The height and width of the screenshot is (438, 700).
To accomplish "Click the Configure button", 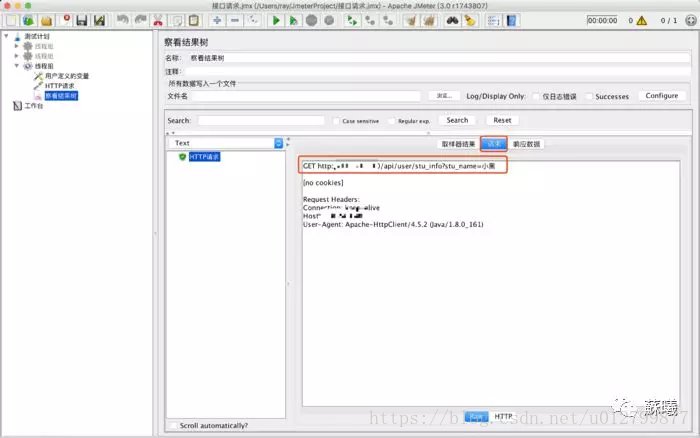I will pos(662,96).
